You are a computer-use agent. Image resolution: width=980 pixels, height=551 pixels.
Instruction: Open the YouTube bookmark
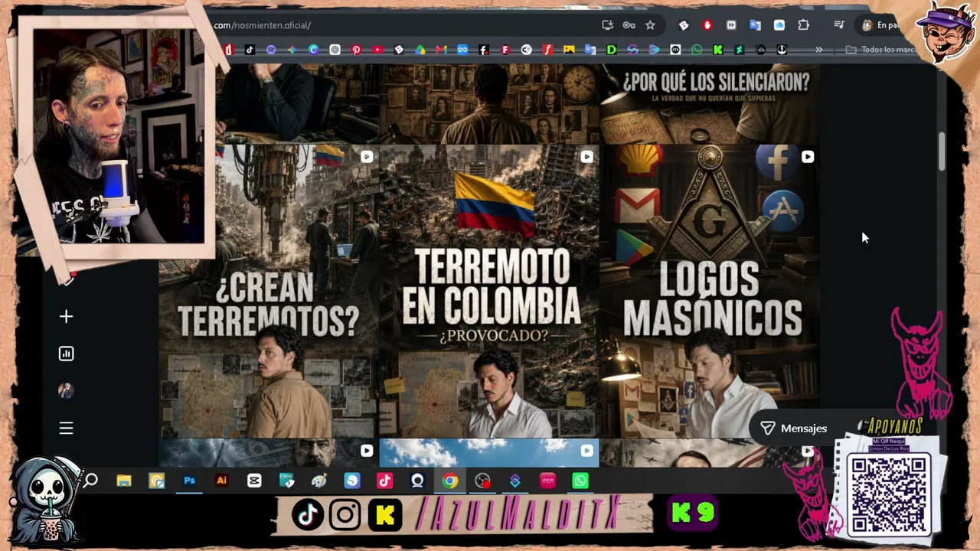(377, 50)
